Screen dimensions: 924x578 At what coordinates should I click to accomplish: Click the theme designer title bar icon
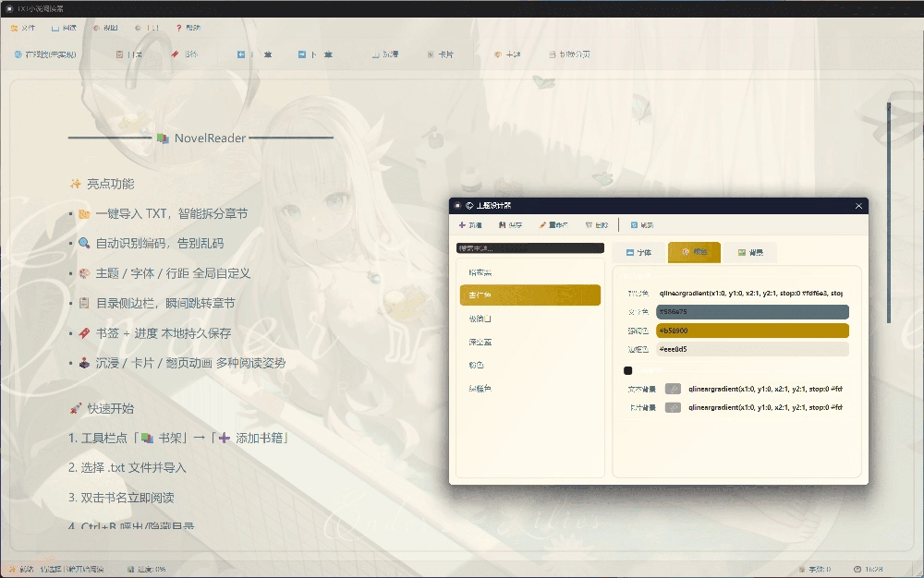(457, 205)
